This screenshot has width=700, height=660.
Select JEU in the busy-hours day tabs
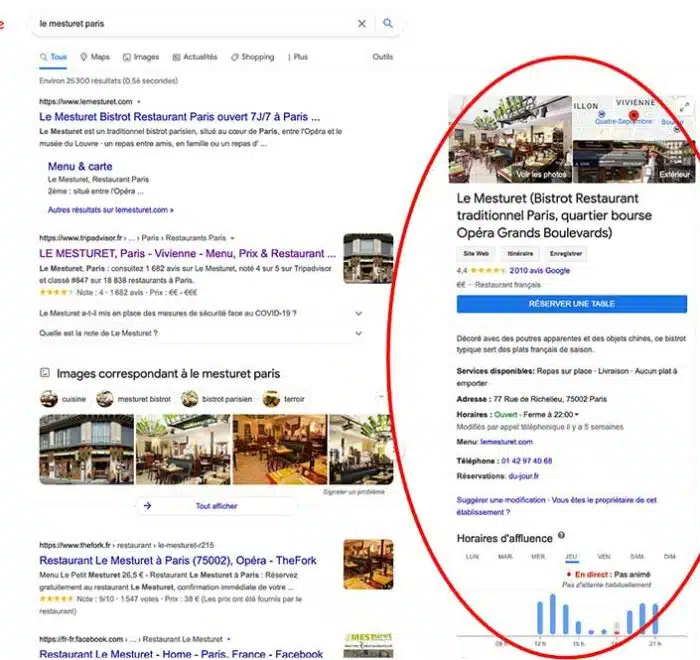coord(569,556)
